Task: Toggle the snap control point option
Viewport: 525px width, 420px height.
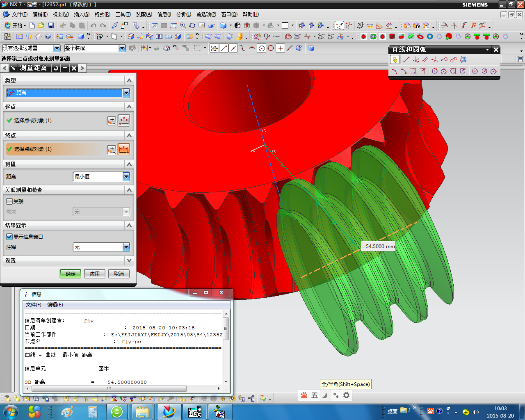Action: pyautogui.click(x=243, y=48)
